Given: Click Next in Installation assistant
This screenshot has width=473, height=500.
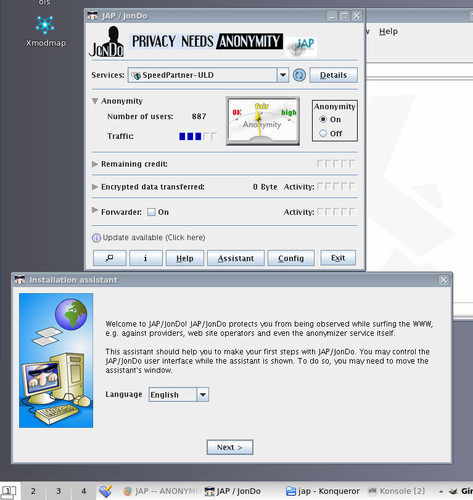Looking at the screenshot, I should 230,447.
